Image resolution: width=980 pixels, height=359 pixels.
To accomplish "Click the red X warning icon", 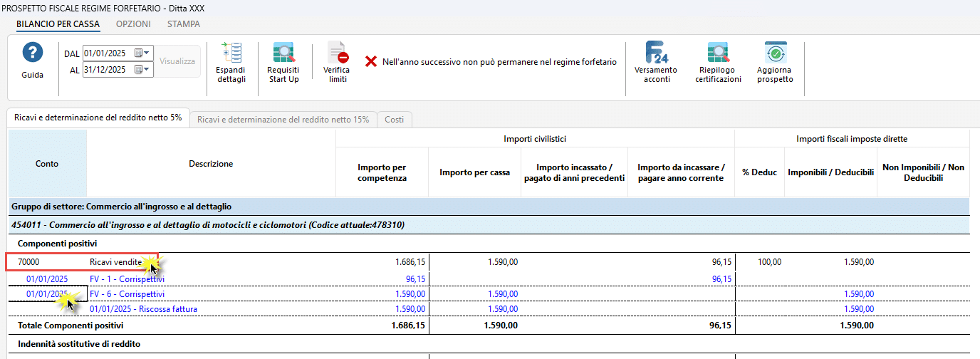I will click(370, 62).
